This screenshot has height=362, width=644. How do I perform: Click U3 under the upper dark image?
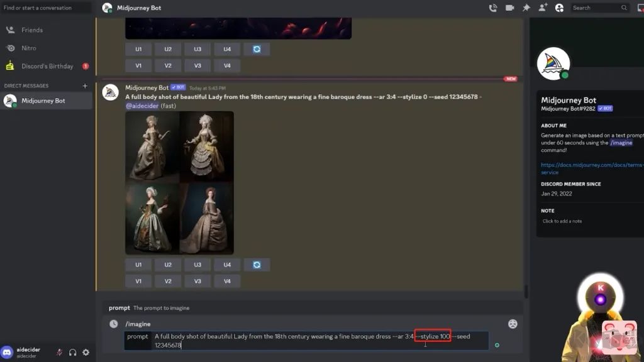pos(197,49)
